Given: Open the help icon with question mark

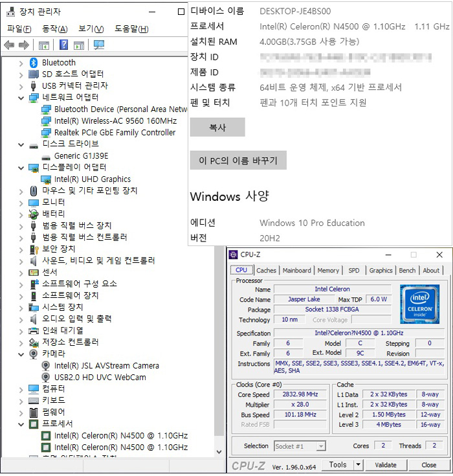Looking at the screenshot, I should 63,45.
